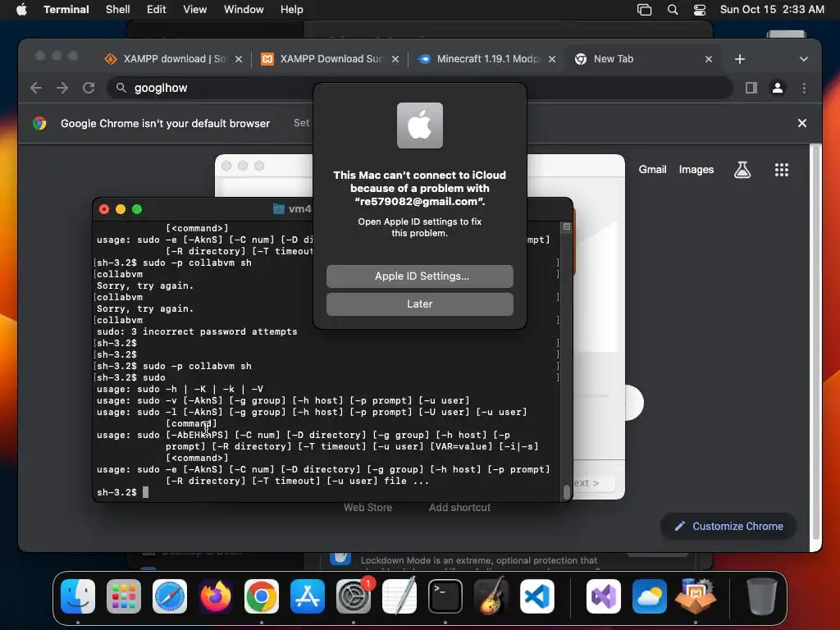
Task: Open the Help menu
Action: (291, 9)
